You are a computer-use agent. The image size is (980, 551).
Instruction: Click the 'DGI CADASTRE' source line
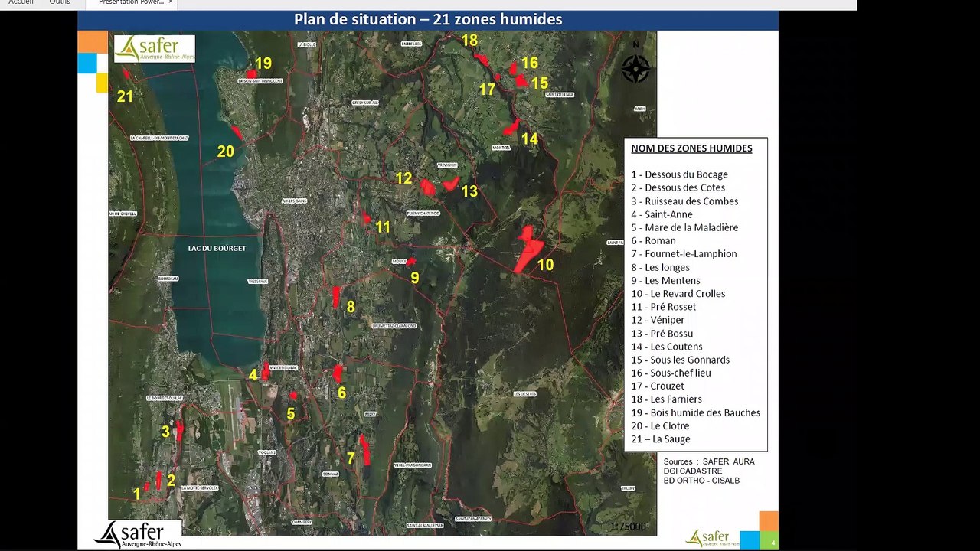[x=693, y=471]
